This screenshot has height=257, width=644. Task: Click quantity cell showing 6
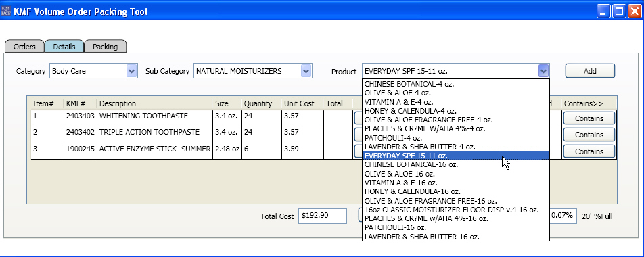(x=262, y=151)
